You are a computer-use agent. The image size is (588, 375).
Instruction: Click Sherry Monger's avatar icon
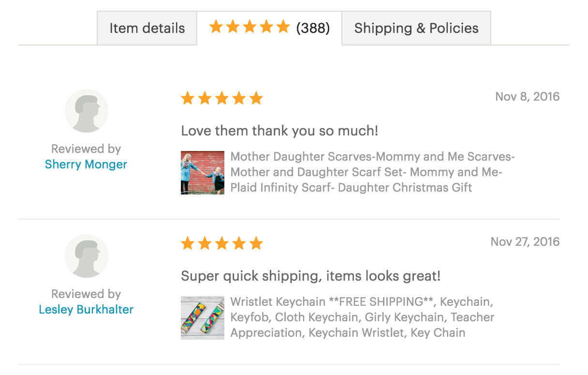coord(87,111)
